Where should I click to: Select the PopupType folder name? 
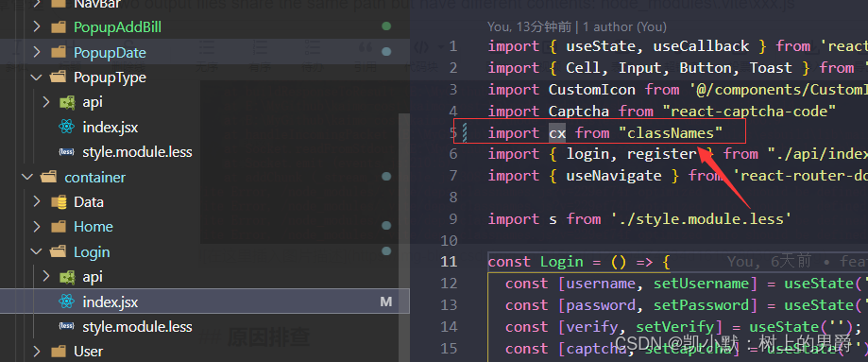(111, 78)
